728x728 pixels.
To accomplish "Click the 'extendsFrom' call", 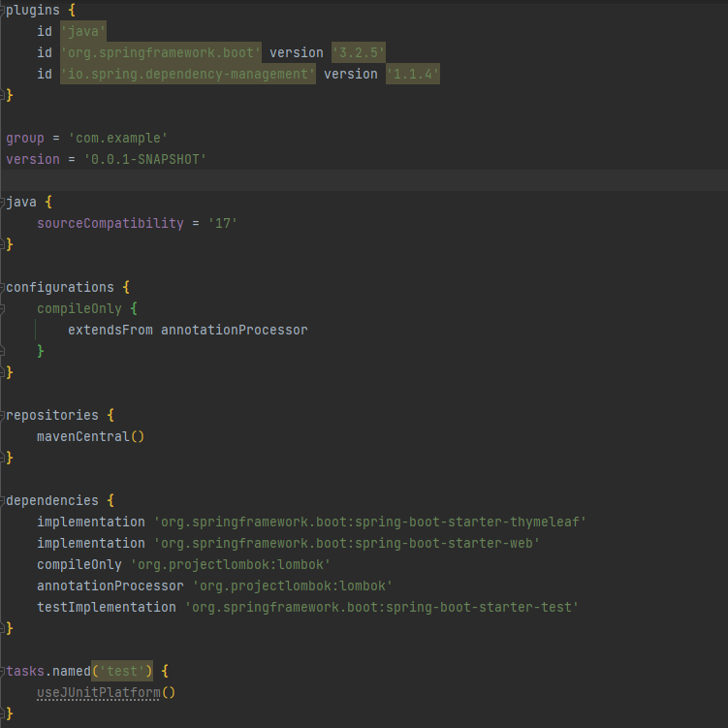I will tap(111, 331).
